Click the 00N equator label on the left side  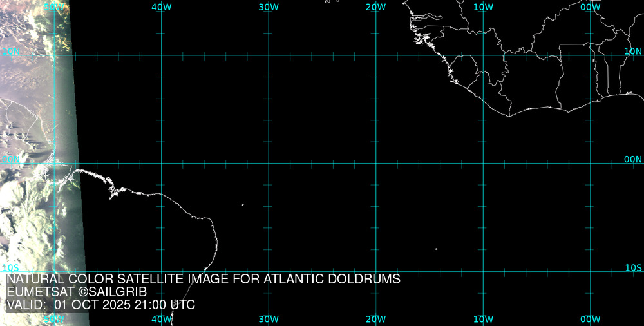tap(10, 159)
